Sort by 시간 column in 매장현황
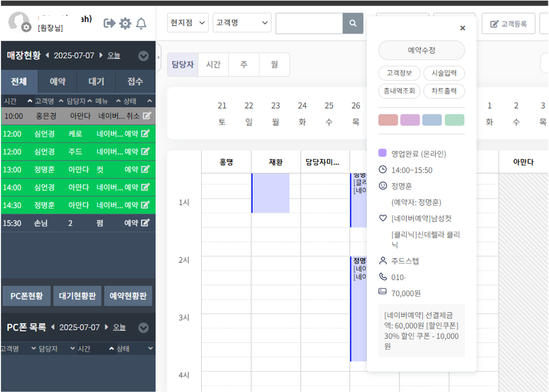549x392 pixels. point(18,101)
